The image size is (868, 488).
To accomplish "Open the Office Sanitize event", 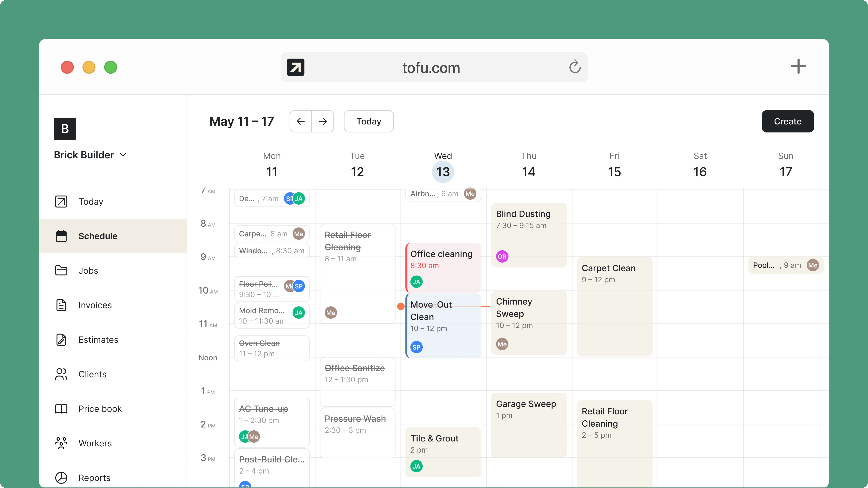I will coord(358,382).
